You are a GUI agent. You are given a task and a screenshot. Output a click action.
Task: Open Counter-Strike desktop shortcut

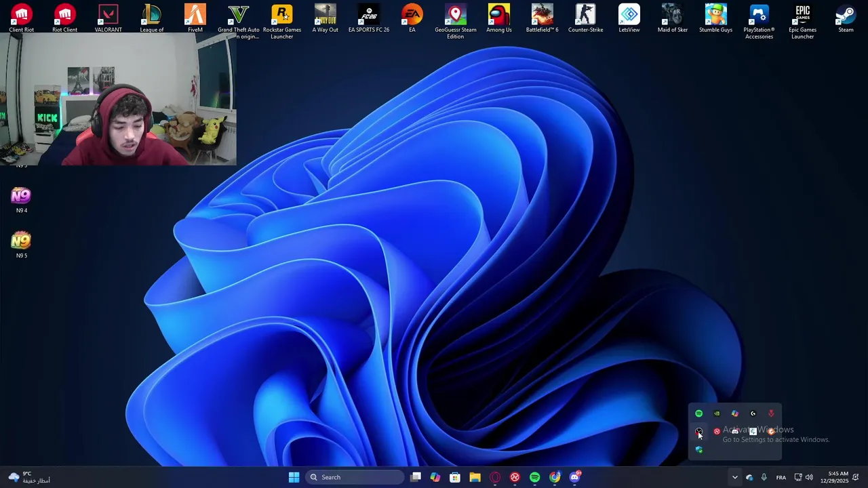[586, 18]
